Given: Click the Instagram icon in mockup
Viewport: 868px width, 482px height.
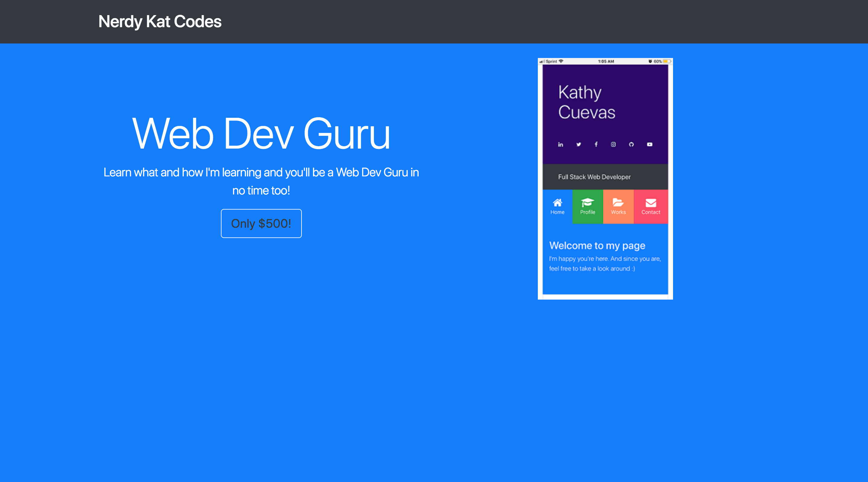Looking at the screenshot, I should pyautogui.click(x=613, y=145).
